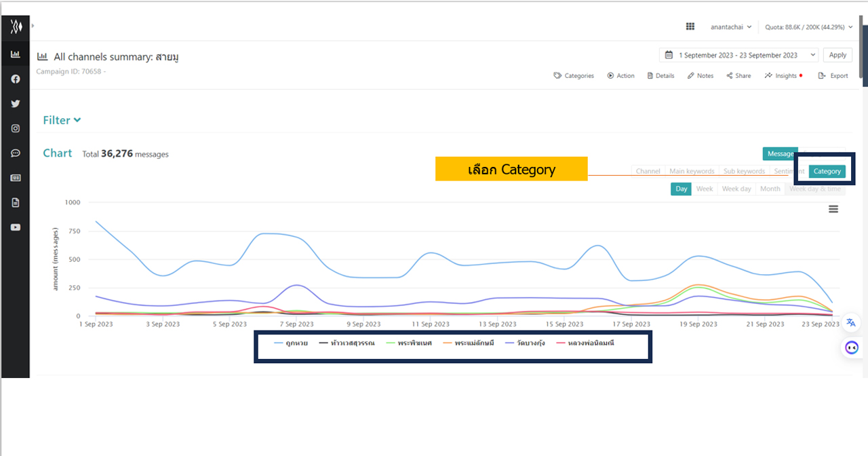Viewport: 868px width, 456px height.
Task: Open the chatbot assistant floating icon
Action: pos(851,347)
